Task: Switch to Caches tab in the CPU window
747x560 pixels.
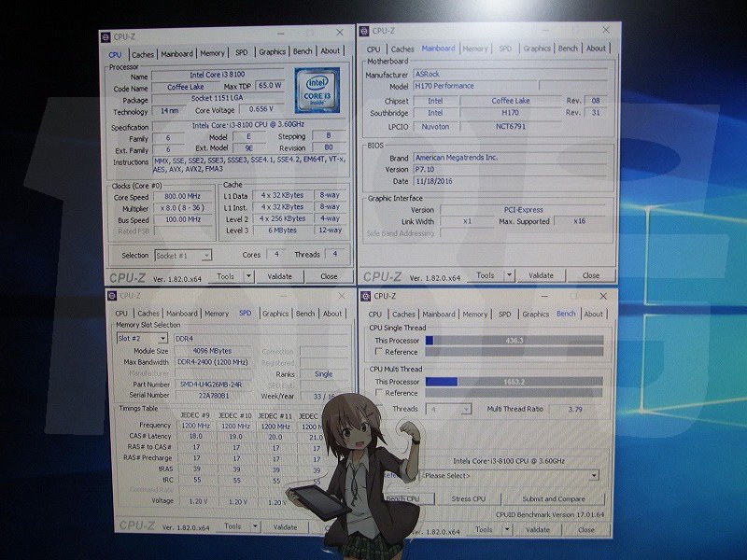Action: (143, 54)
